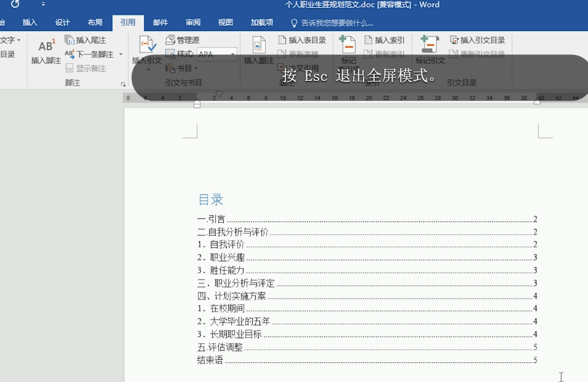Image resolution: width=588 pixels, height=382 pixels.
Task: Click the 四、计划实施方案 contents entry
Action: point(367,296)
